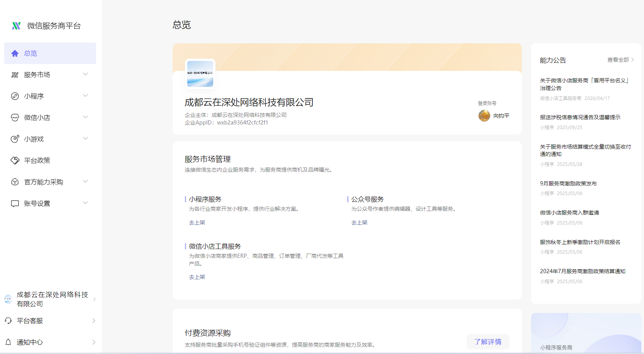Click the 微信服务商平台 title text
This screenshot has height=354, width=644.
54,26
